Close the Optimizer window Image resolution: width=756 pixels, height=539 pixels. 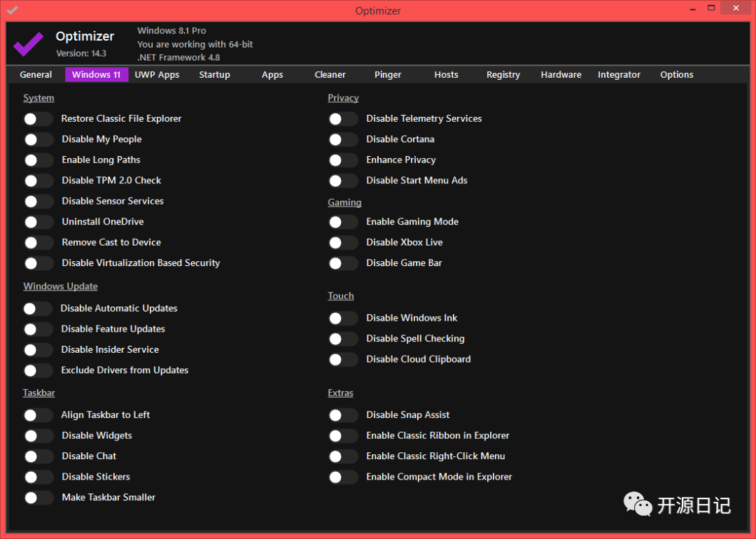point(736,8)
